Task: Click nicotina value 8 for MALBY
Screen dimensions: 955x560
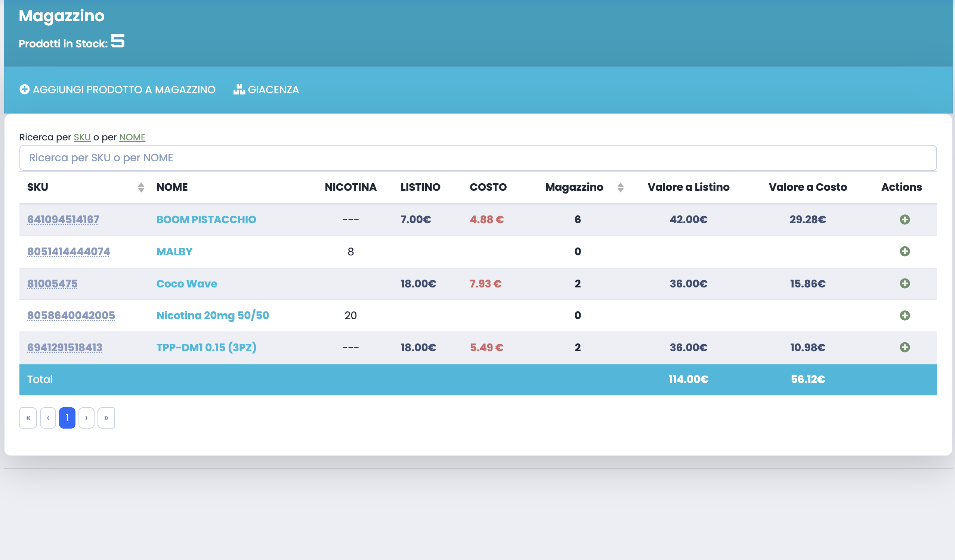Action: [x=350, y=251]
